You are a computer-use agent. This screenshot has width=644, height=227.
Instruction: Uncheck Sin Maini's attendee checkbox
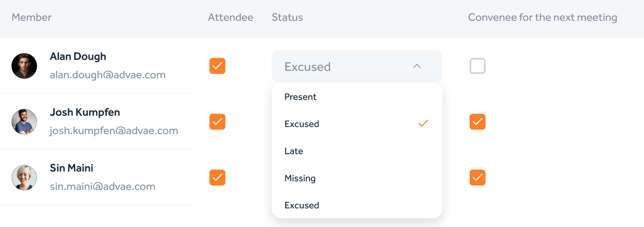click(217, 177)
